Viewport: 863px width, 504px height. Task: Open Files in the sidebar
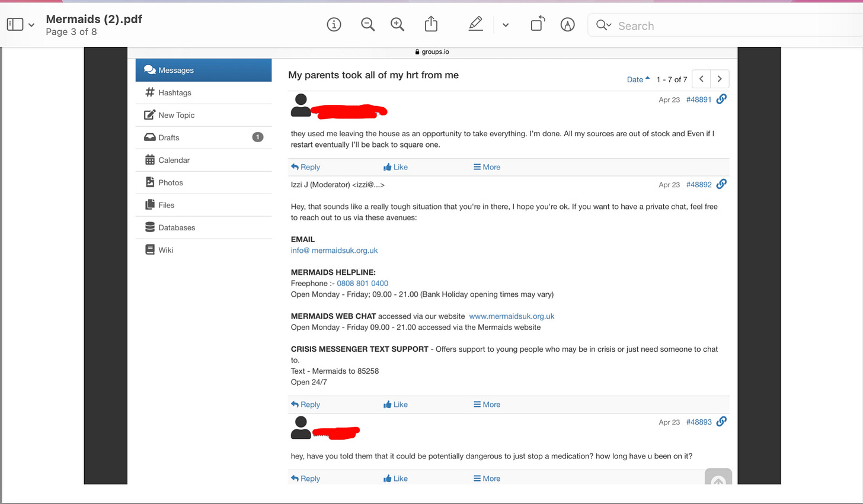pyautogui.click(x=203, y=205)
